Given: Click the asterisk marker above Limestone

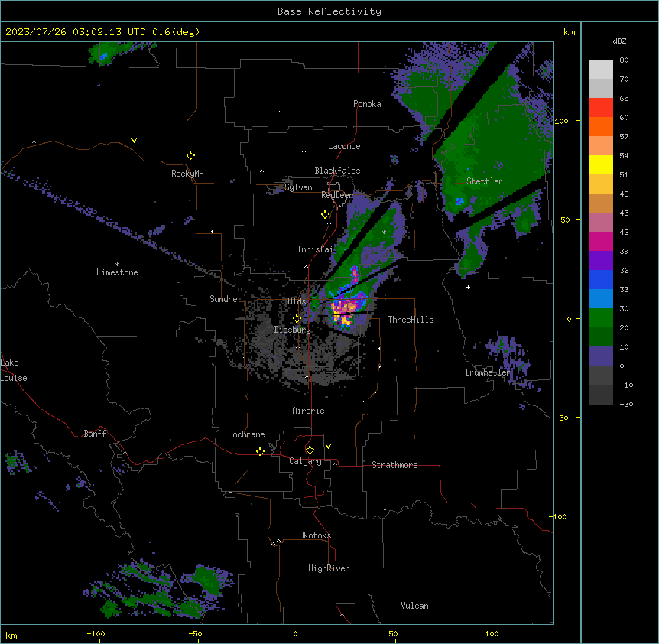Looking at the screenshot, I should point(117,265).
